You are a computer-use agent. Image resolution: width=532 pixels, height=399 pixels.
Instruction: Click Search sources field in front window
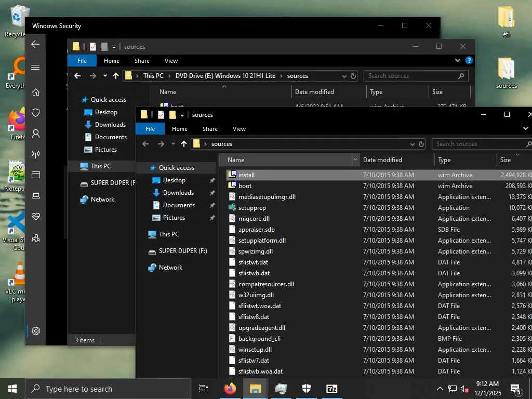tap(482, 144)
